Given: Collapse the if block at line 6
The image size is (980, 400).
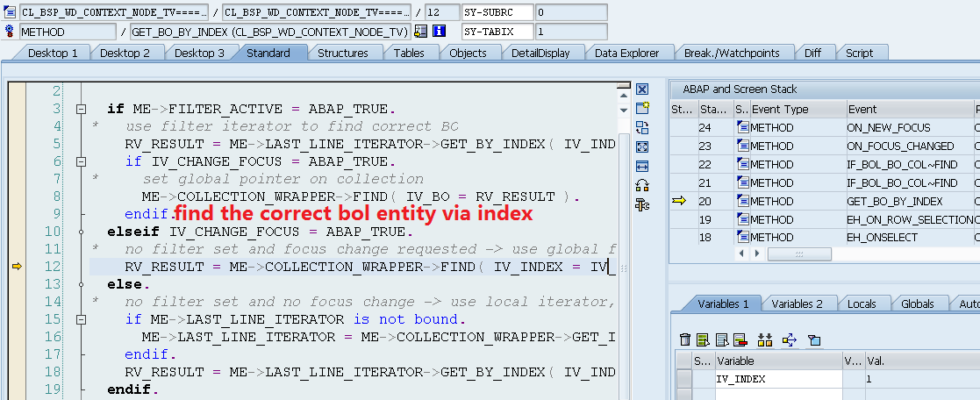Looking at the screenshot, I should click(81, 161).
